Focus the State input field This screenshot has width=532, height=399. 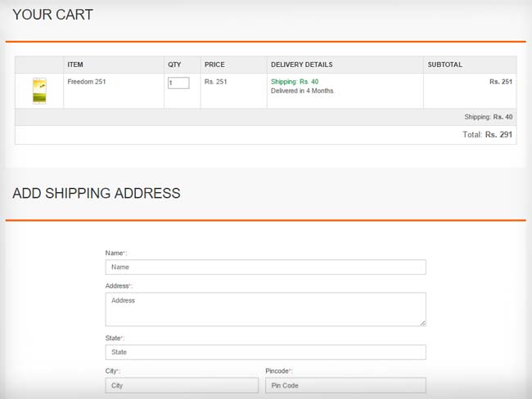(265, 352)
